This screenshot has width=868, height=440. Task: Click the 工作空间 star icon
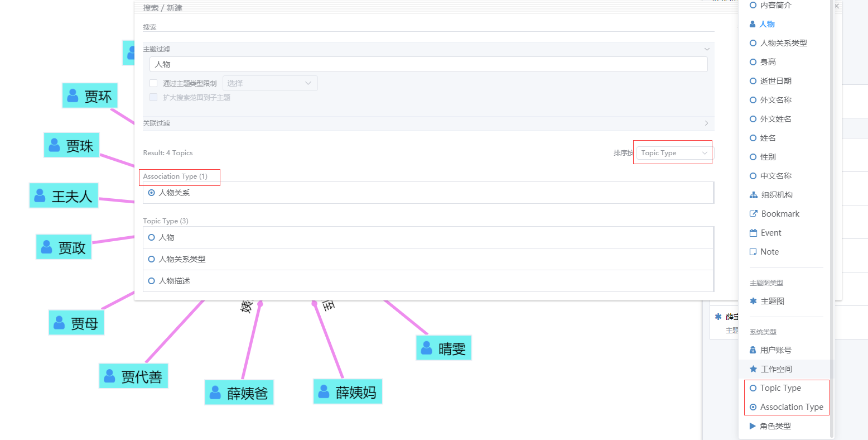[x=753, y=369]
